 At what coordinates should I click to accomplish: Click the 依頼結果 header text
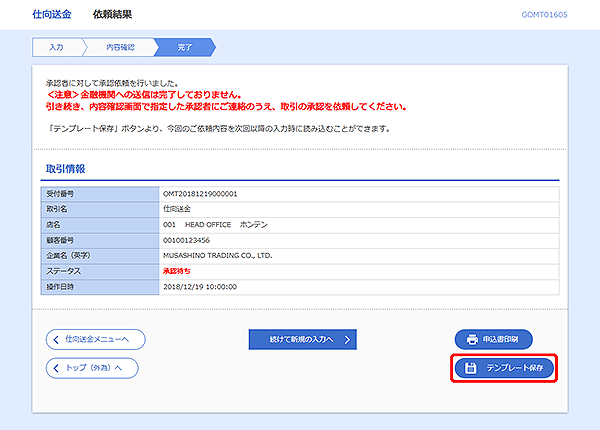tap(112, 14)
